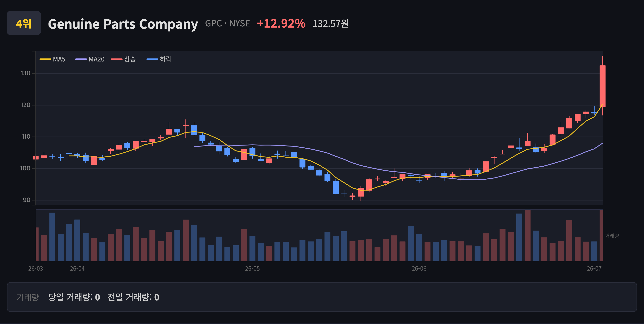The height and width of the screenshot is (324, 644).
Task: Click the yellow MA5 legend line swatch
Action: (45, 59)
